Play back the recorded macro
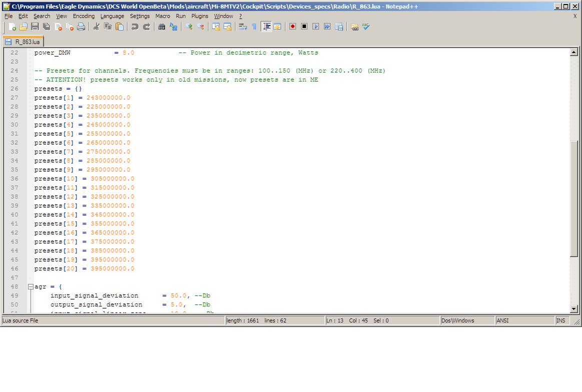This screenshot has width=582, height=392. (315, 27)
